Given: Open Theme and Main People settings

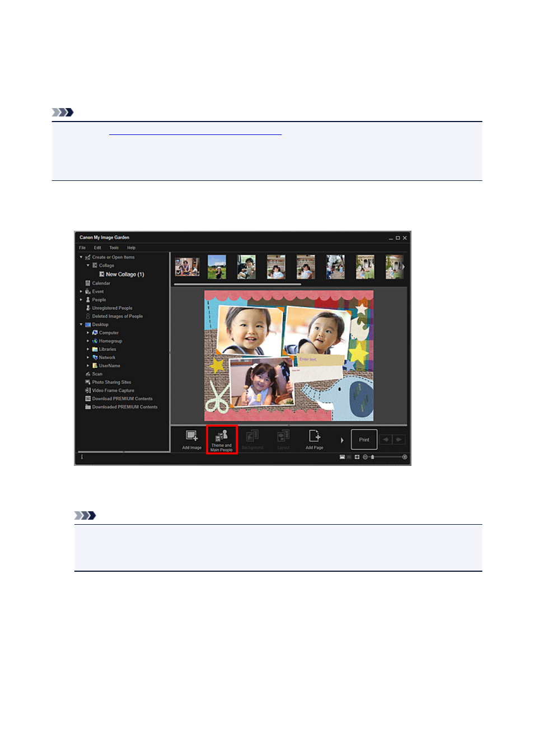Looking at the screenshot, I should (222, 440).
